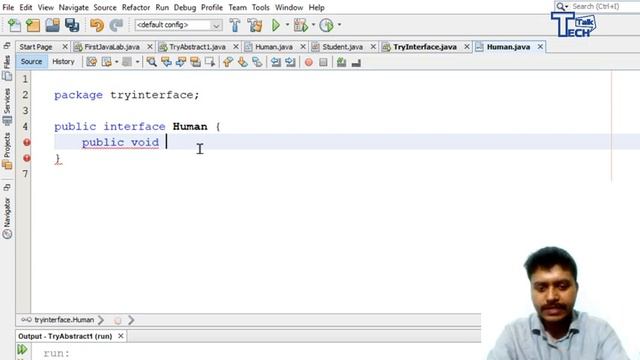
Task: Expand the Forward navigation dropdown arrow
Action: [x=138, y=62]
